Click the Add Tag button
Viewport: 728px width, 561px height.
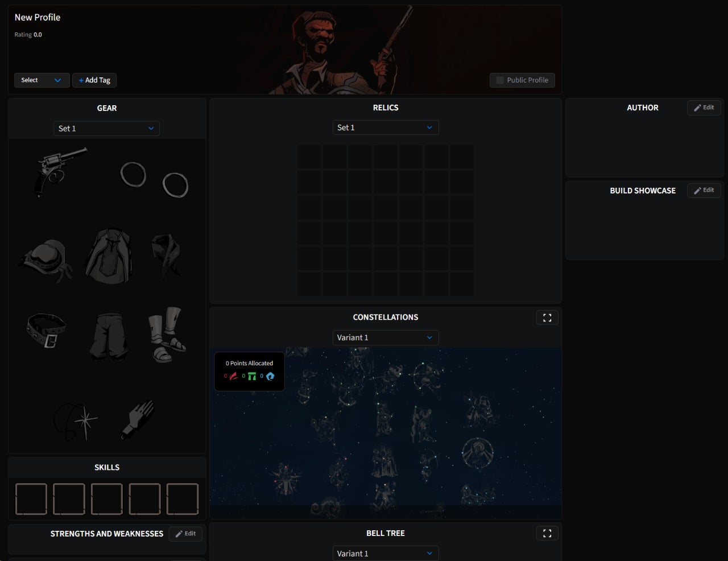[94, 80]
